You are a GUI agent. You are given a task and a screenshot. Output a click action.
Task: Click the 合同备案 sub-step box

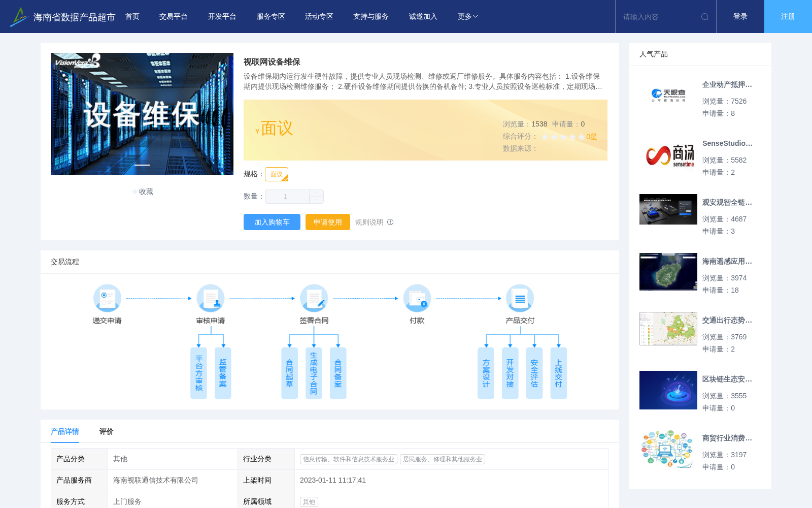[x=338, y=373]
